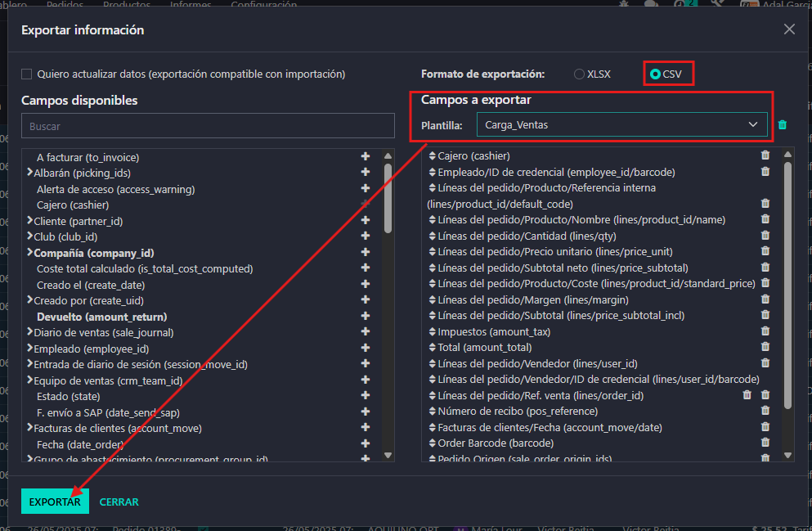Remove 'Líneas del pedido/Margen' field
Viewport: 812px width, 531px height.
click(x=765, y=299)
